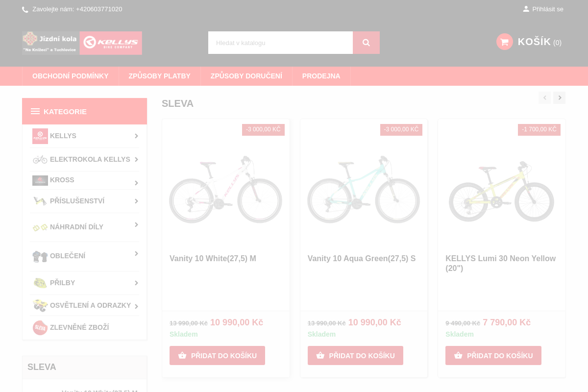The image size is (588, 392).
Task: Click the Přilby category text
Action: point(63,283)
